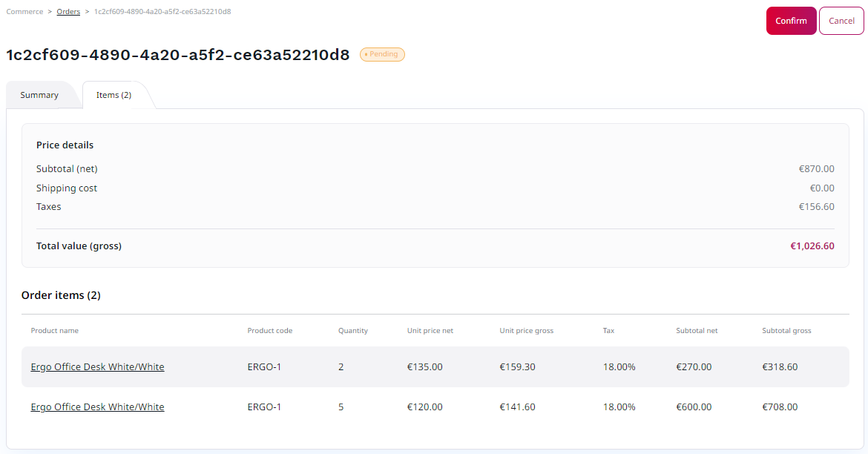Click the order ID page heading
Screen dimensions: 868x454
click(x=178, y=55)
